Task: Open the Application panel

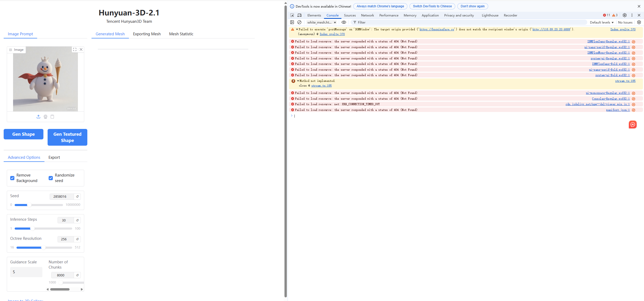Action: click(x=430, y=15)
